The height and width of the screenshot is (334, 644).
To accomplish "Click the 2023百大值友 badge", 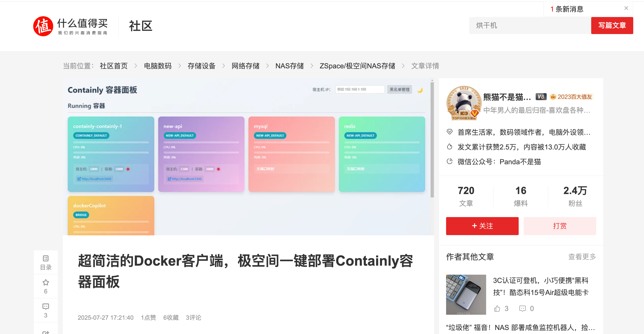I will (571, 97).
